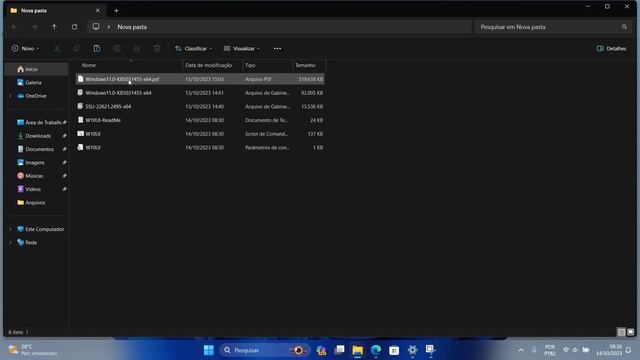Open Documentos in the sidebar

[36, 149]
